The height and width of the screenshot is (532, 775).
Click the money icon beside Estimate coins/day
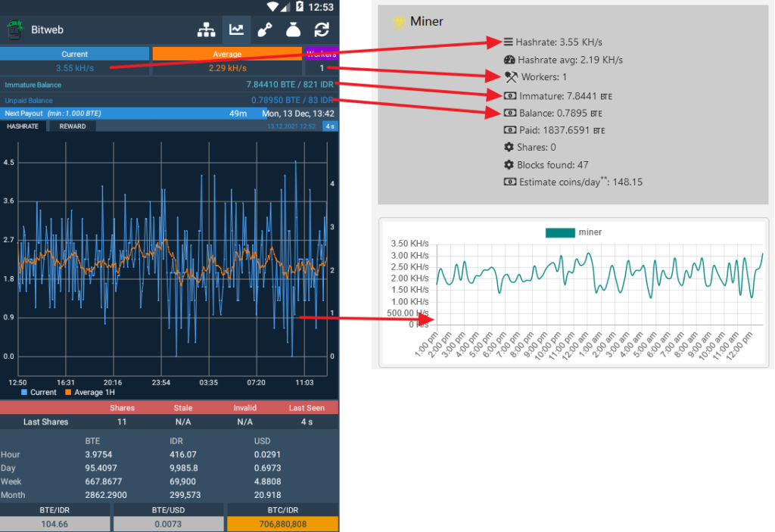pyautogui.click(x=509, y=182)
